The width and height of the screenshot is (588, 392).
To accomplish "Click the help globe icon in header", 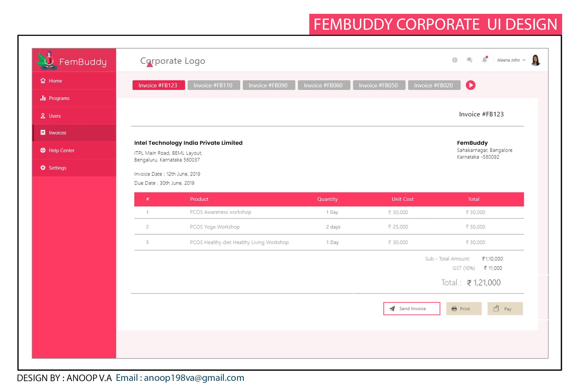I will click(x=455, y=60).
